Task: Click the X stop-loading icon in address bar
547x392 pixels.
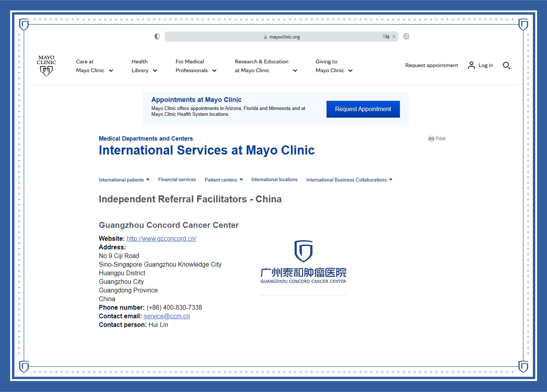Action: 394,37
